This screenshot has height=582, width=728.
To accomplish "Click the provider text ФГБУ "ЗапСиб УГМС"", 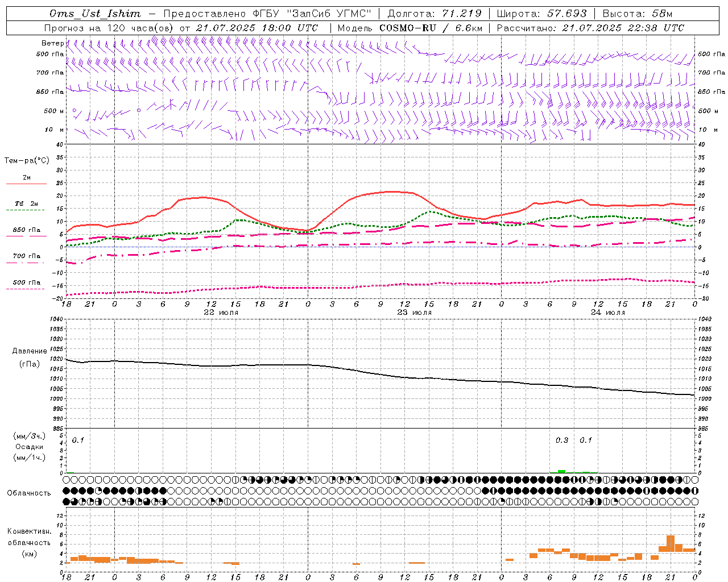I will pyautogui.click(x=311, y=14).
